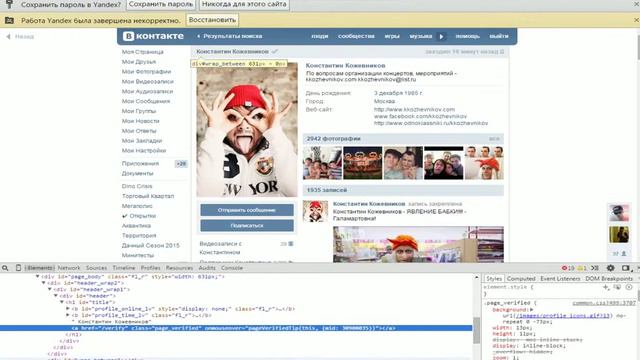Close the Yandex crash restore bar
The width and height of the screenshot is (640, 360).
(x=636, y=20)
